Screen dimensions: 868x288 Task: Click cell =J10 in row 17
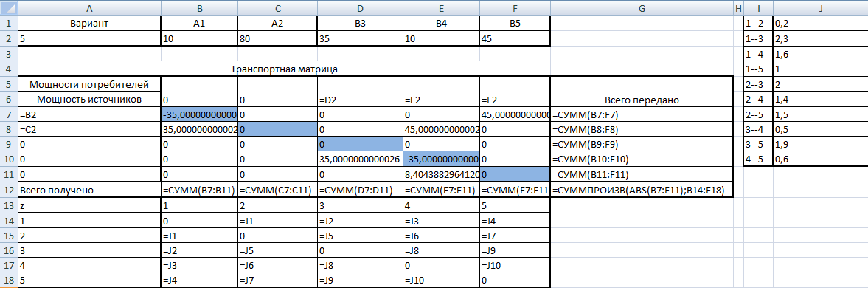tap(515, 265)
